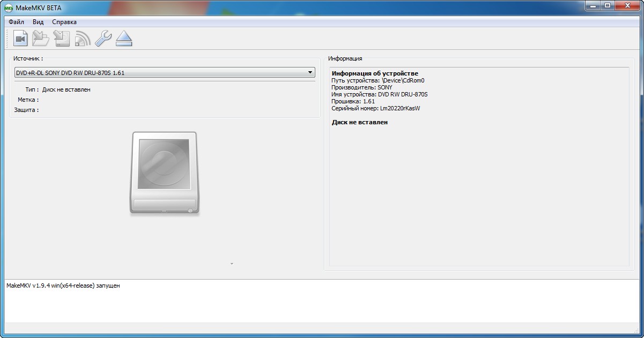This screenshot has width=644, height=338.
Task: Click 'Производитель: SONY' line
Action: tap(362, 87)
